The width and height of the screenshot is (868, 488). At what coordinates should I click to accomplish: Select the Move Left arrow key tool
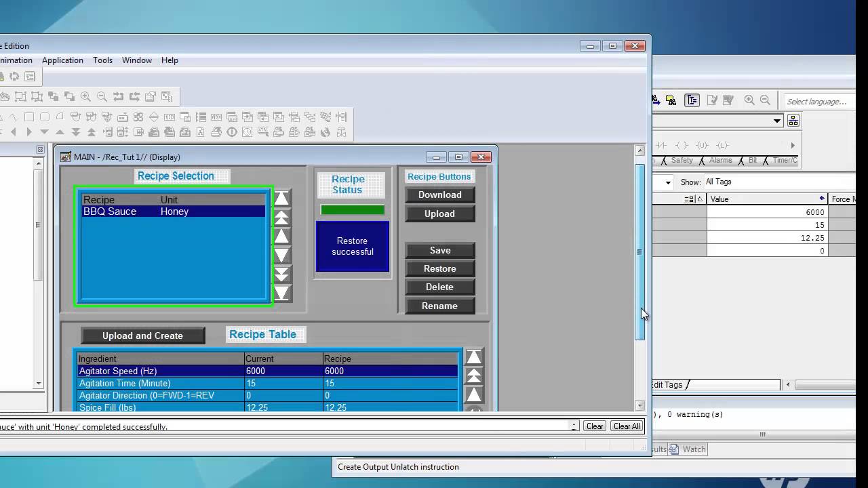pyautogui.click(x=14, y=131)
